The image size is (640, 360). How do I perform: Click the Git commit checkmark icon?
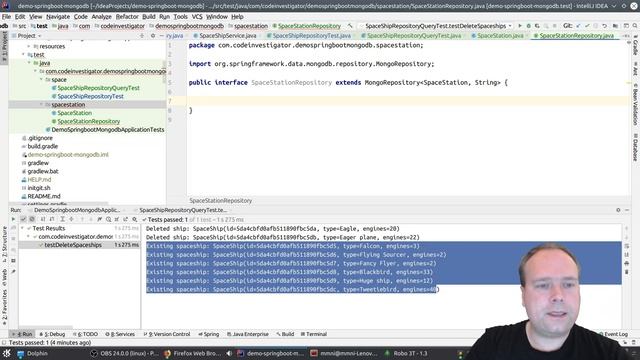587,26
